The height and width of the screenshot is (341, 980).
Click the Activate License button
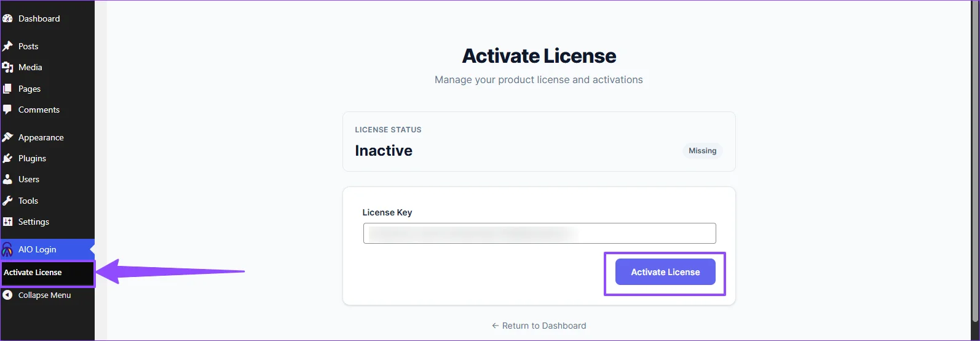(665, 272)
